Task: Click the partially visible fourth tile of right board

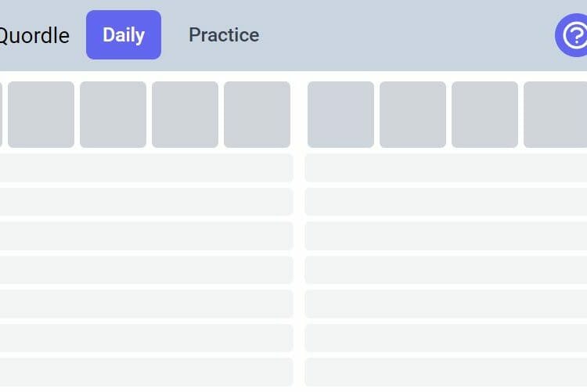Action: 555,114
